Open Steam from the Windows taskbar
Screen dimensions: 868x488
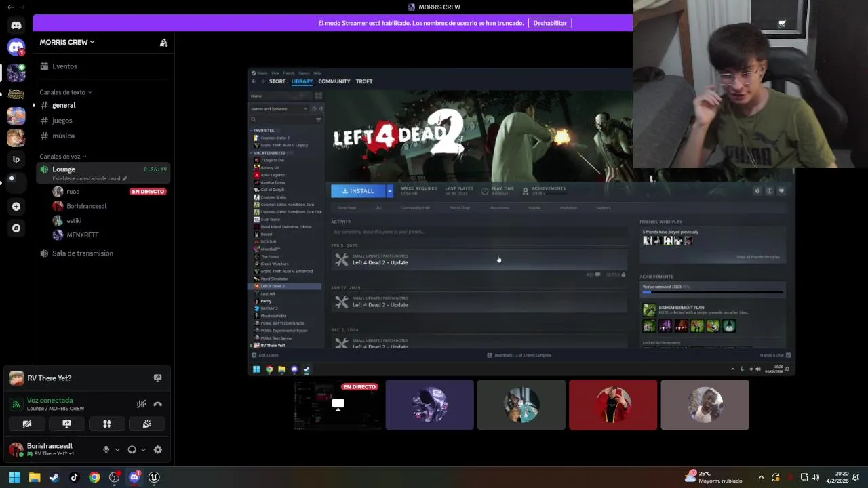coord(54,477)
